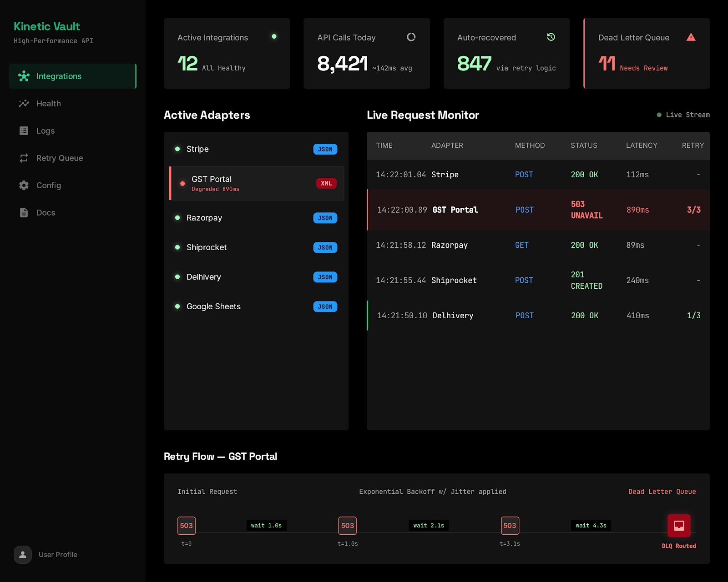Click the 503 marker at t=1.0s
This screenshot has height=582, width=728.
coord(348,526)
